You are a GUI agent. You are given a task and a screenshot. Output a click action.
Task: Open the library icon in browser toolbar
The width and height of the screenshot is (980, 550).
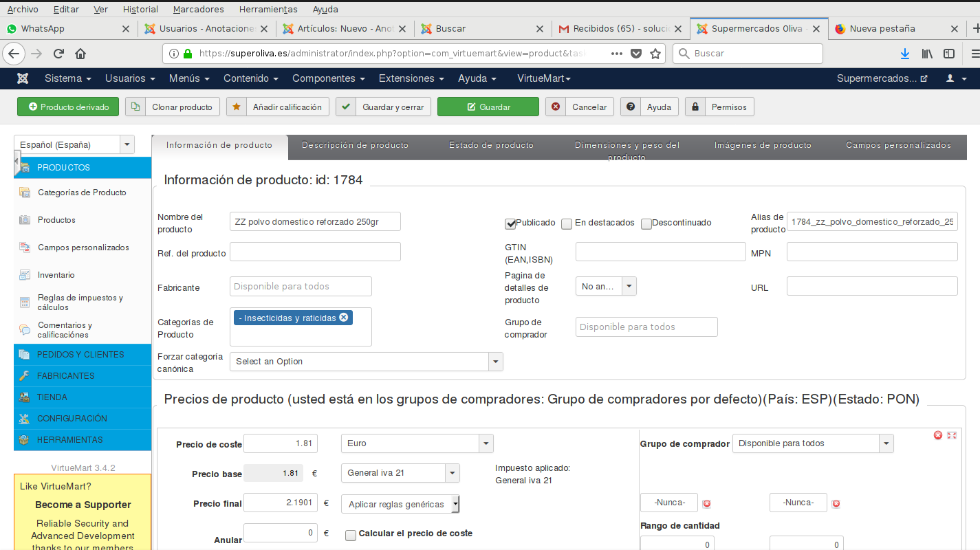point(927,54)
